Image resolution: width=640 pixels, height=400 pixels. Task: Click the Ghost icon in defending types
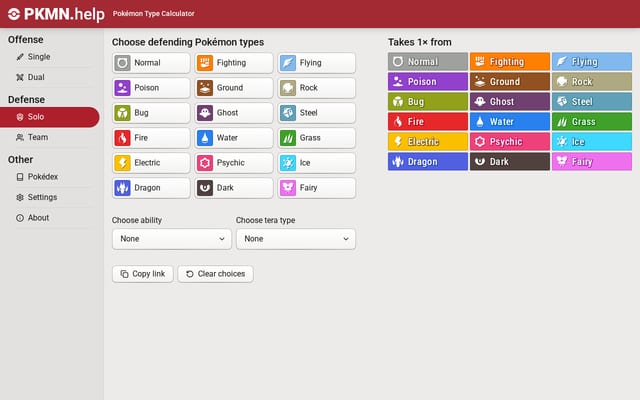[x=205, y=113]
